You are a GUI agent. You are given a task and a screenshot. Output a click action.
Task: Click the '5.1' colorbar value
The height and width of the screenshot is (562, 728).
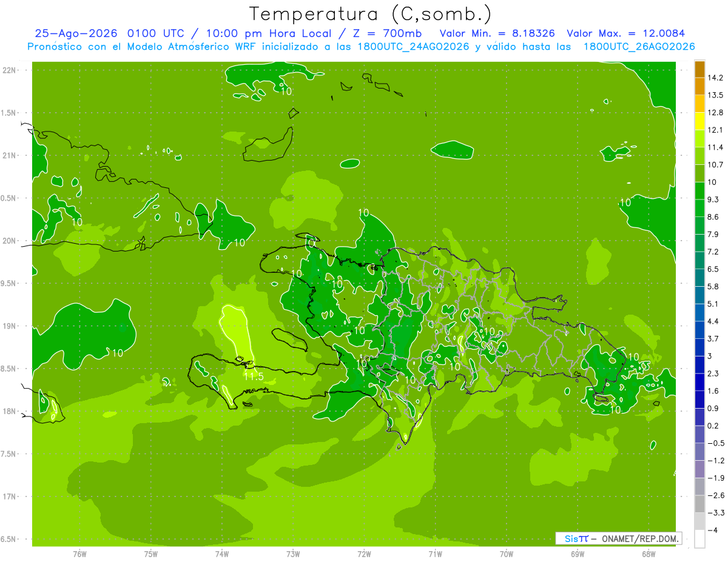[x=713, y=304]
